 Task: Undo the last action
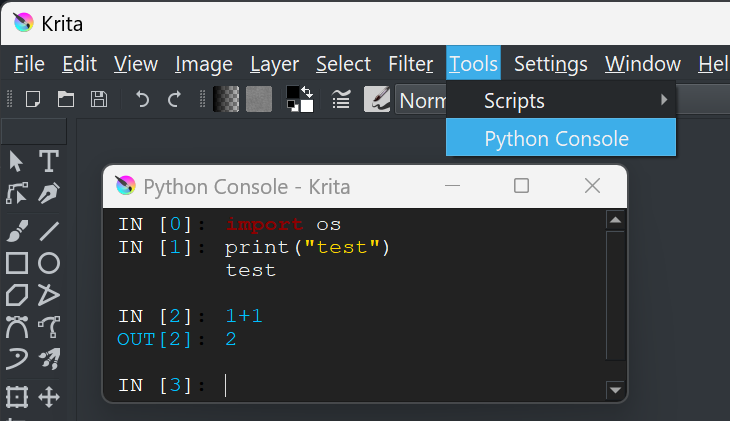click(142, 99)
